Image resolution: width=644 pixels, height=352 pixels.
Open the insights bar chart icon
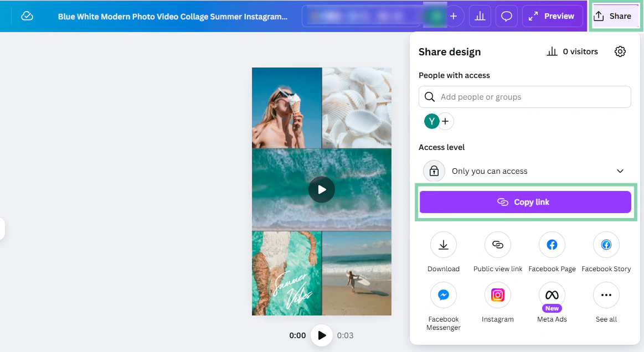pos(480,16)
